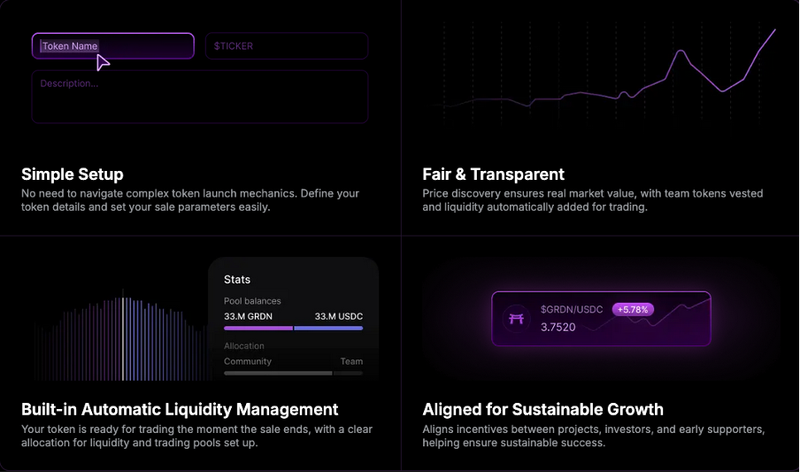Click the Team allocation bar segment
This screenshot has width=800, height=473.
point(348,373)
